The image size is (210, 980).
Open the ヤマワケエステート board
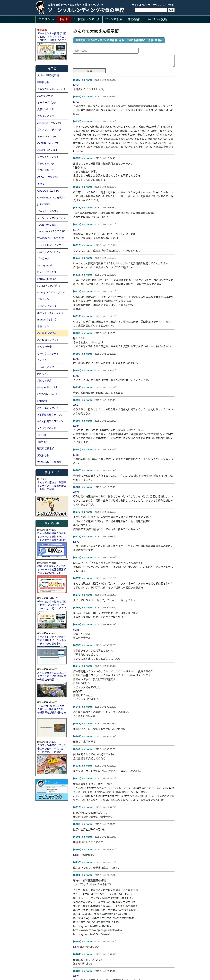pyautogui.click(x=52, y=353)
